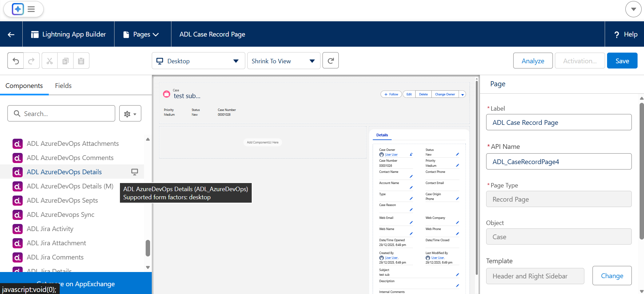Select the Details tab on canvas
The width and height of the screenshot is (644, 294).
click(x=382, y=135)
